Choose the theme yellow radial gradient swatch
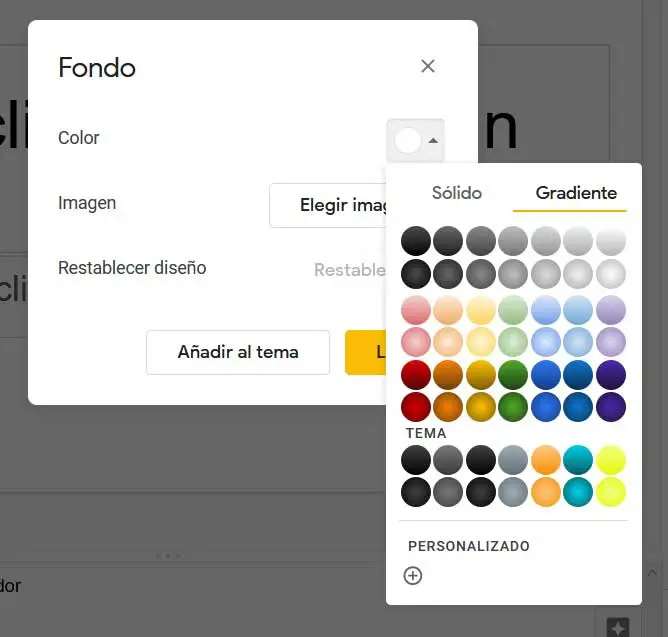Viewport: 668px width, 637px height. (610, 491)
